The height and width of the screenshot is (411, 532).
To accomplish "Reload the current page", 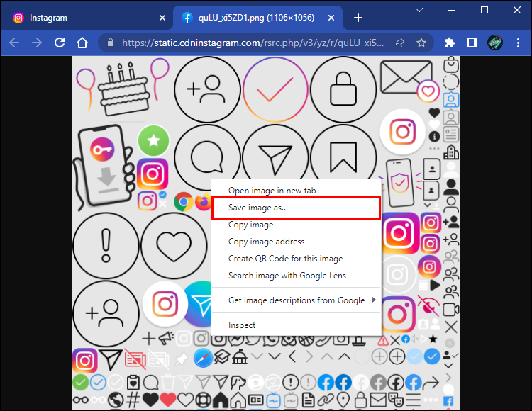I will [60, 43].
